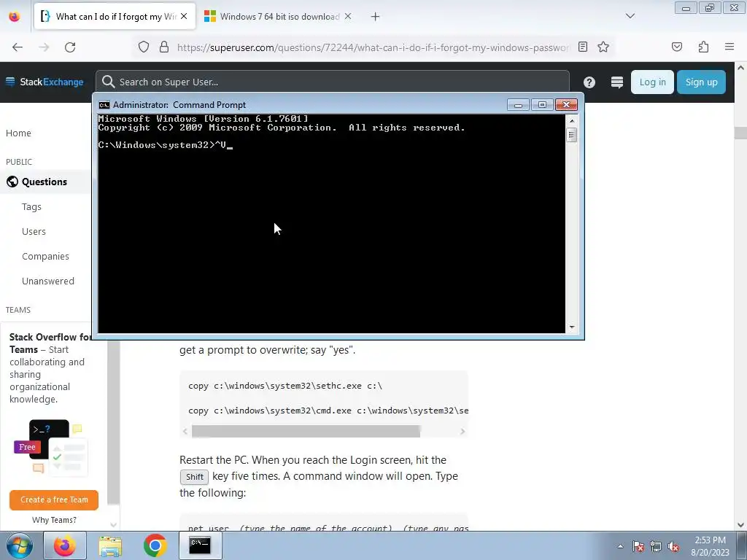Close the 'What can I do' tab

(x=184, y=16)
